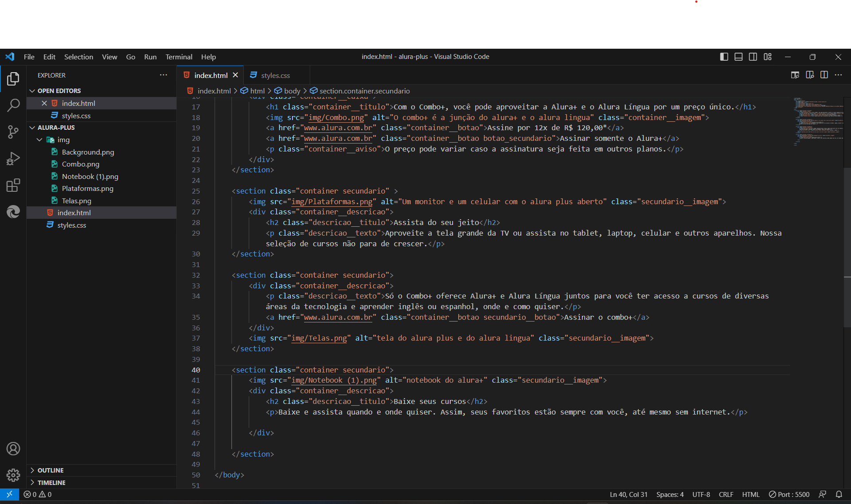Open Source Control view

pyautogui.click(x=13, y=132)
